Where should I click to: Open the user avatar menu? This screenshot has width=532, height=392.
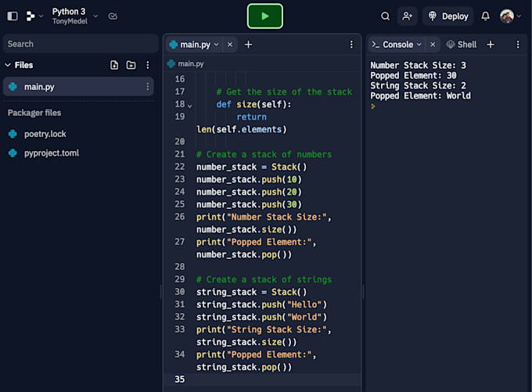point(507,16)
